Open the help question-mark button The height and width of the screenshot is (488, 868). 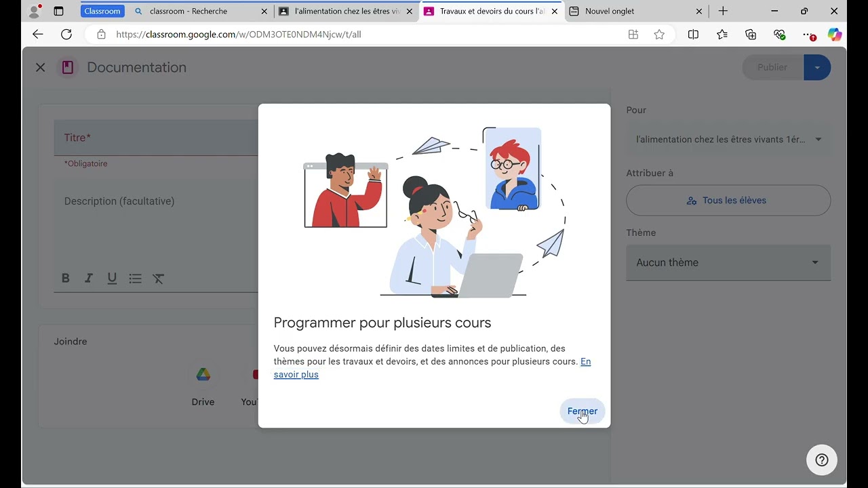tap(822, 460)
